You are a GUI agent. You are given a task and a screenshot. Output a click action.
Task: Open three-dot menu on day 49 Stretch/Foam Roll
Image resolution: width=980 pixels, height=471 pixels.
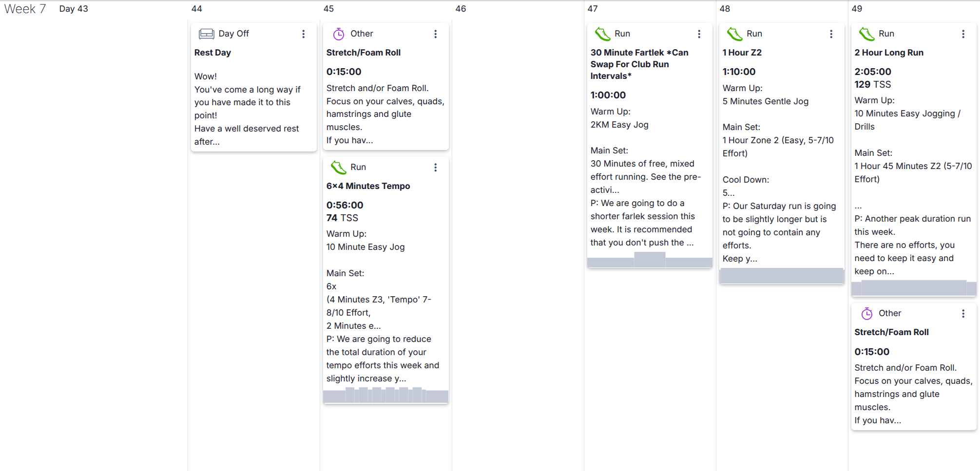click(x=963, y=313)
